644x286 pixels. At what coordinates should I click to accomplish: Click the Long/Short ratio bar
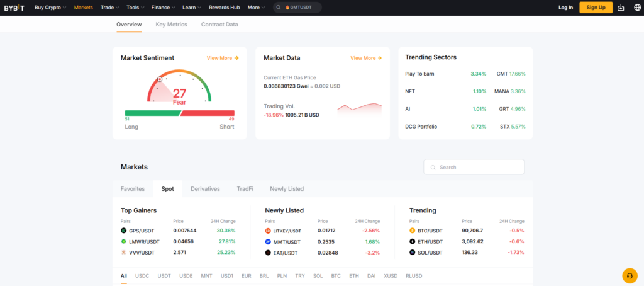180,113
